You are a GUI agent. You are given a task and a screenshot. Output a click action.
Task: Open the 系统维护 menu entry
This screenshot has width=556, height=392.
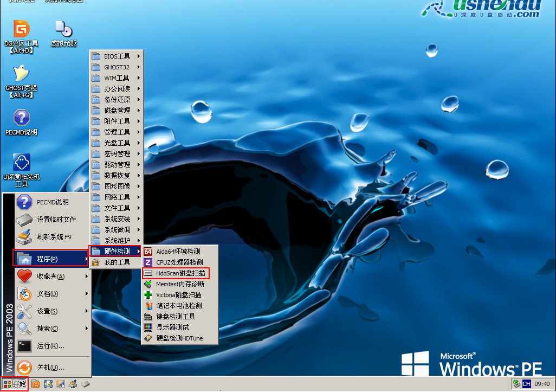point(117,241)
